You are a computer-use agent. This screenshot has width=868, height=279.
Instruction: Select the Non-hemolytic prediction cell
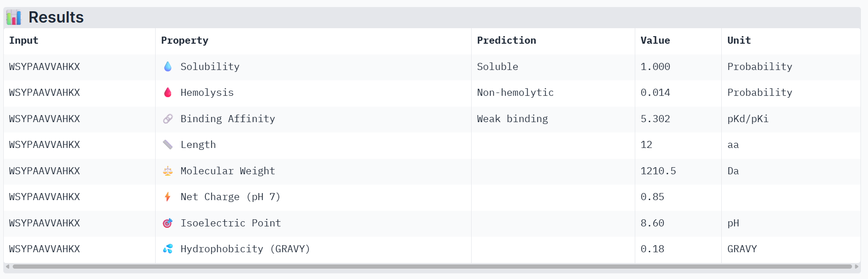pyautogui.click(x=553, y=93)
